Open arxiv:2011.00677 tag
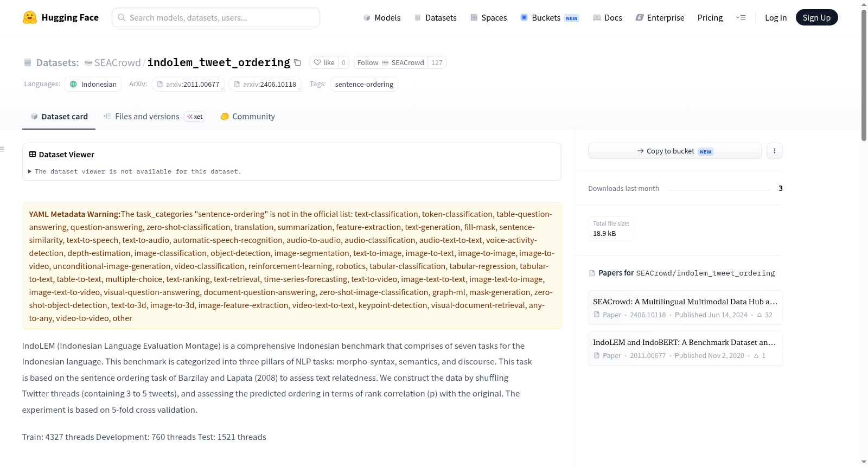The width and height of the screenshot is (868, 467). click(x=188, y=84)
